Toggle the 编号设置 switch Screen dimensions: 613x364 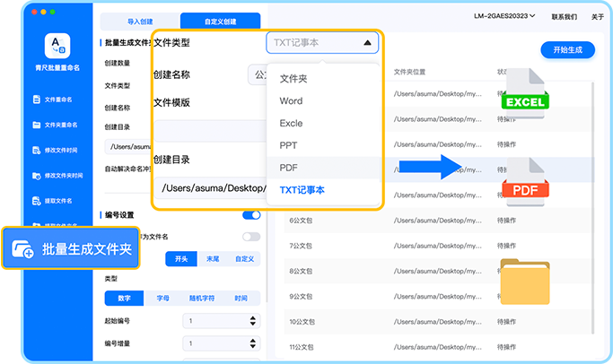coord(251,215)
